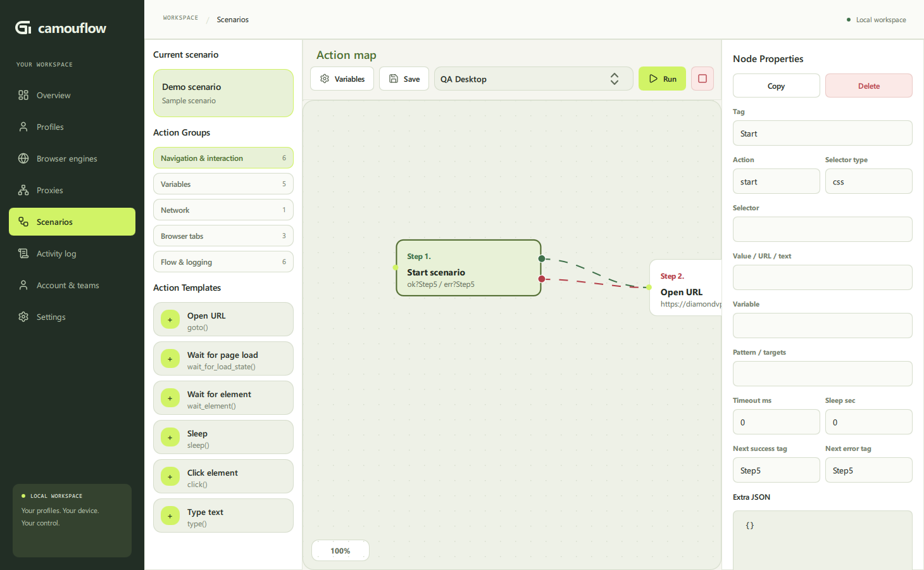Screen dimensions: 924x570
Task: Expand the Flow & logging action group
Action: coord(223,262)
